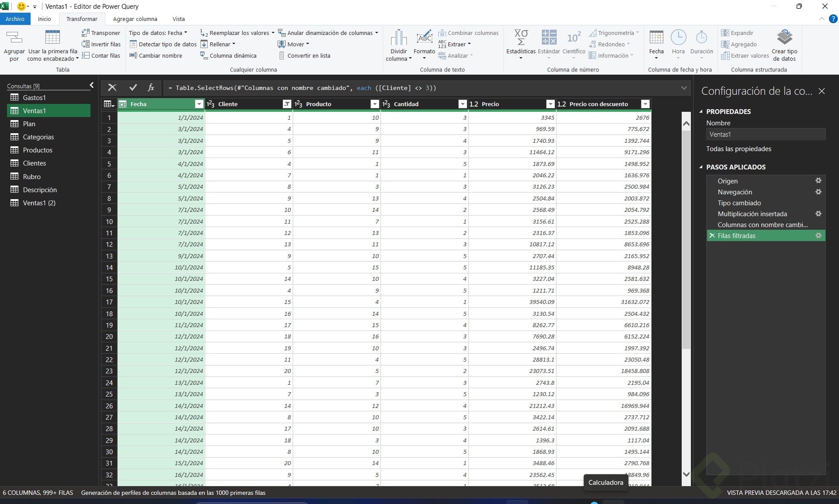The height and width of the screenshot is (504, 839).
Task: Expand the formula bar chevron
Action: point(683,88)
